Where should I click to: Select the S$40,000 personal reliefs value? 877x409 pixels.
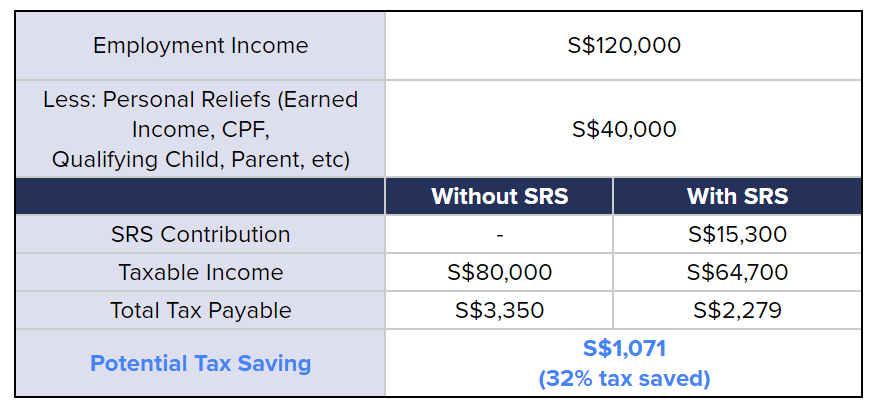coord(623,129)
